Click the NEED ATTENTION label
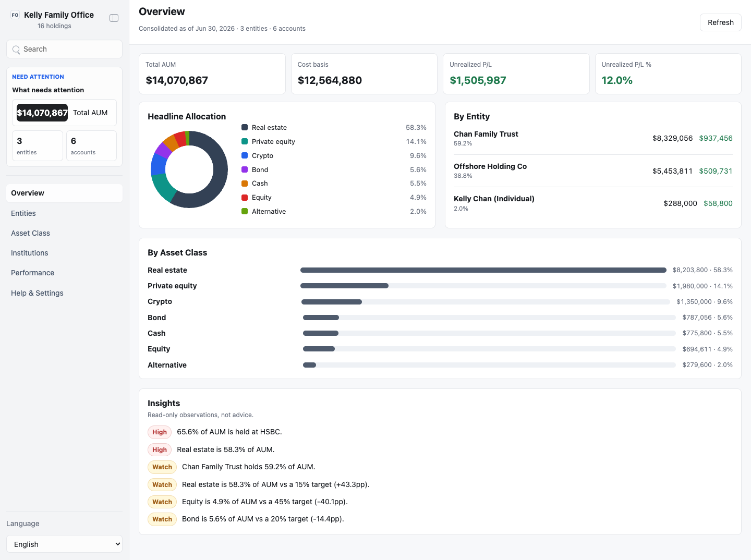Screen dimensions: 751x560 pyautogui.click(x=38, y=77)
